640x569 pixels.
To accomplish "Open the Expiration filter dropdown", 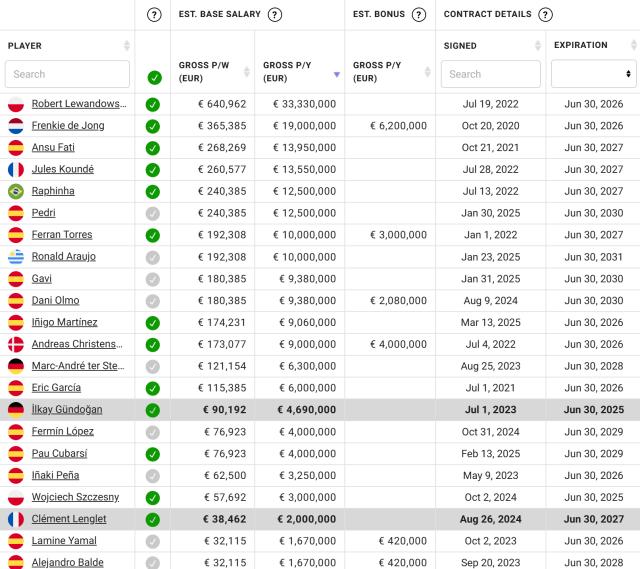I will point(593,74).
